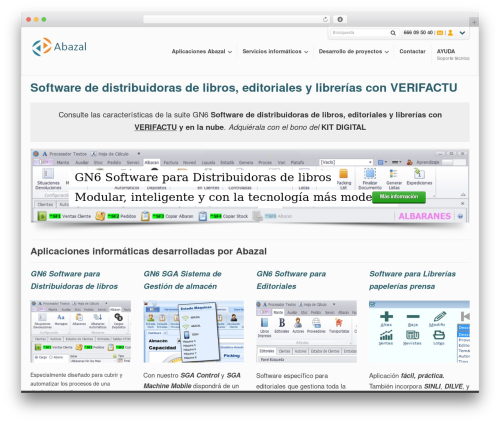Open the email envelope icon

pyautogui.click(x=440, y=33)
